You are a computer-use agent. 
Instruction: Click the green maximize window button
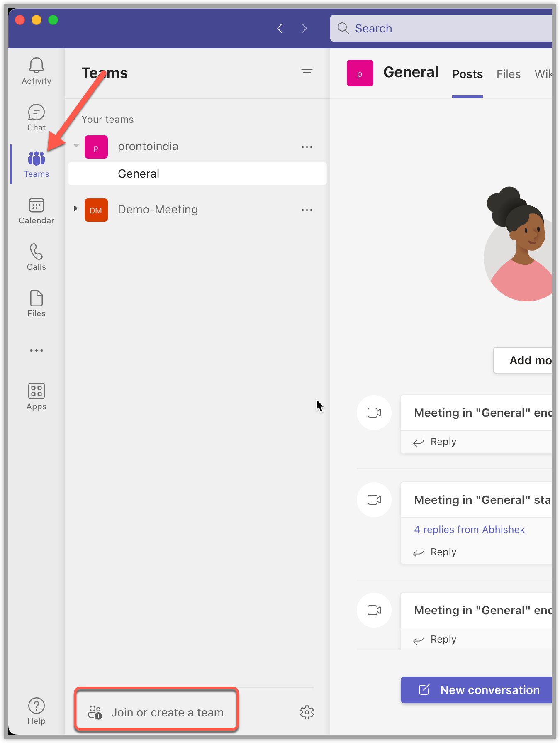pos(53,20)
